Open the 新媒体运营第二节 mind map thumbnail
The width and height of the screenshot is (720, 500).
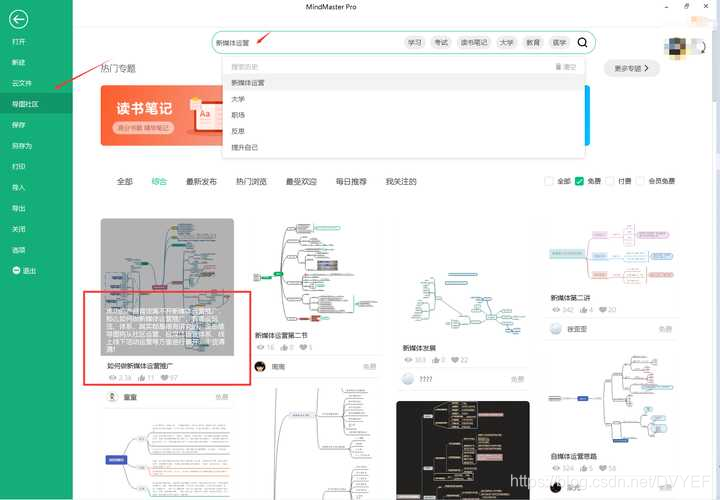point(315,273)
